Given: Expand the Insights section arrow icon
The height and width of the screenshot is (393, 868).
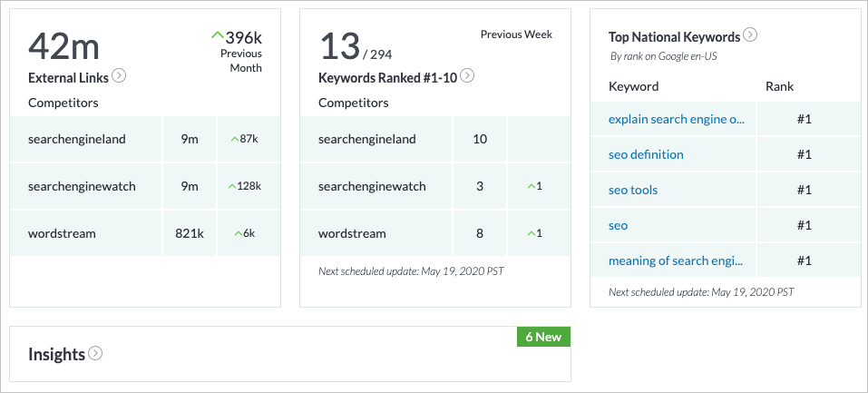Looking at the screenshot, I should [95, 353].
